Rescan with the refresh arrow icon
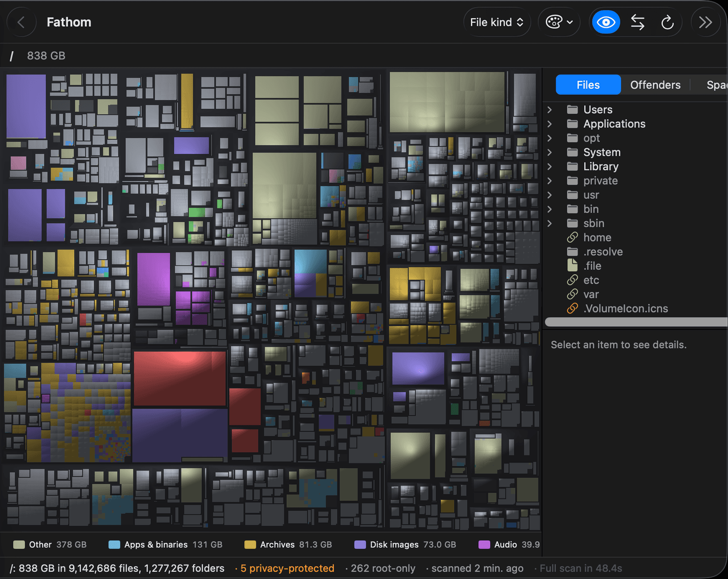 pos(667,22)
